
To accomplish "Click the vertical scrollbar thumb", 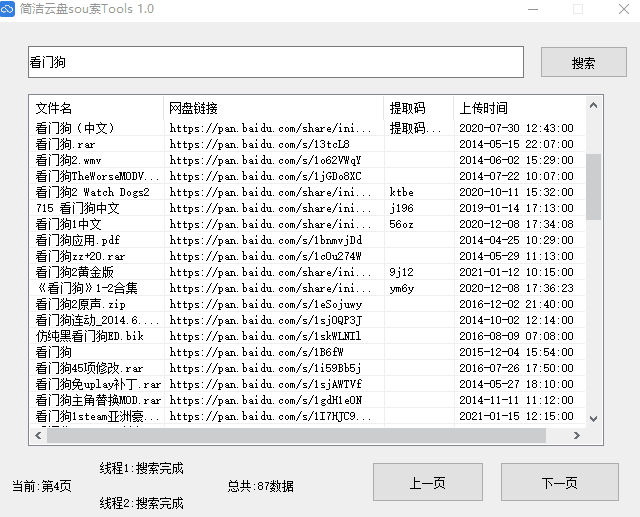I will [593, 186].
